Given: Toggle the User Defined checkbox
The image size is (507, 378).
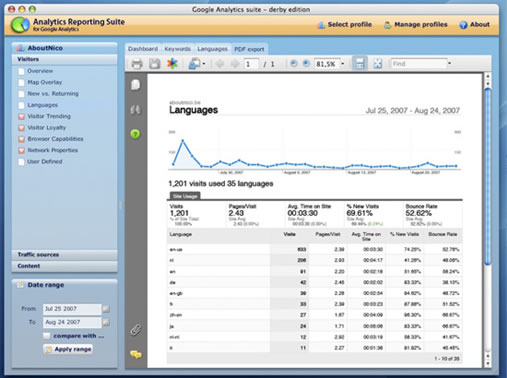Looking at the screenshot, I should coord(21,162).
